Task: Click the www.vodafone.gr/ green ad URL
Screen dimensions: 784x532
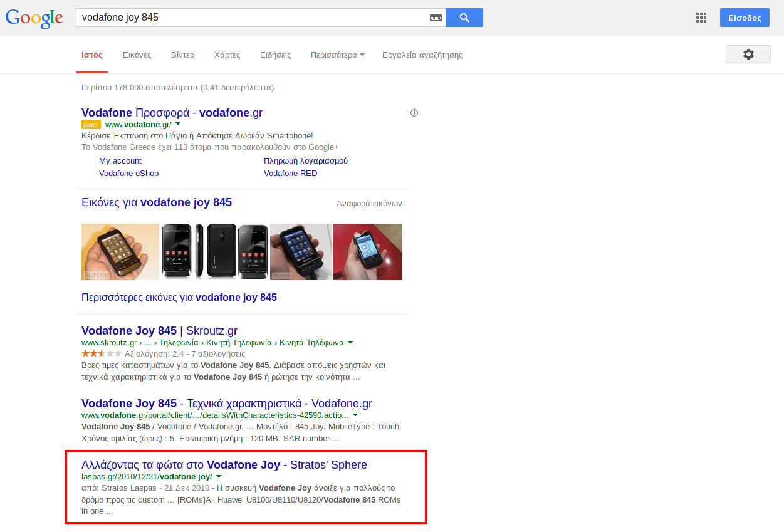Action: [x=139, y=124]
